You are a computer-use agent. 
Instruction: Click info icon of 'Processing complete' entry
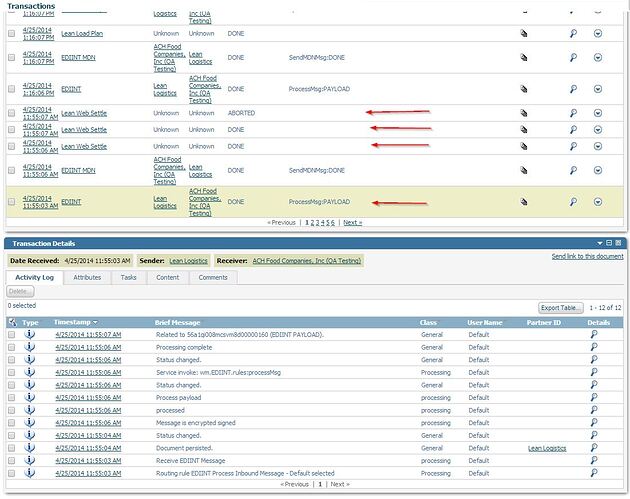(29, 347)
